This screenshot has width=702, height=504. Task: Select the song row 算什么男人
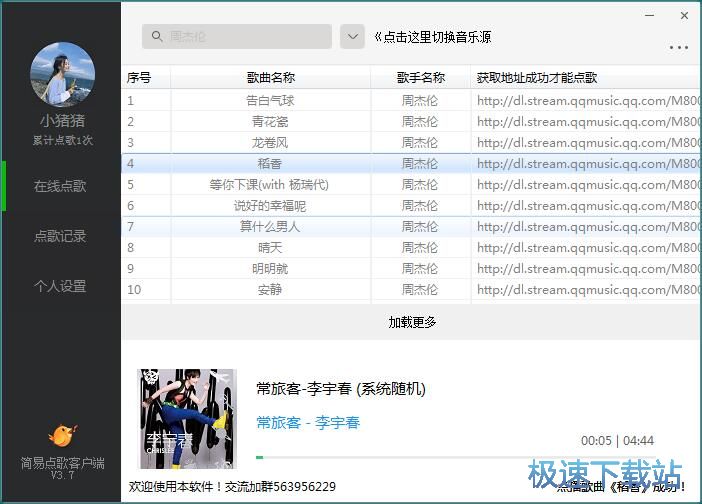pyautogui.click(x=411, y=226)
